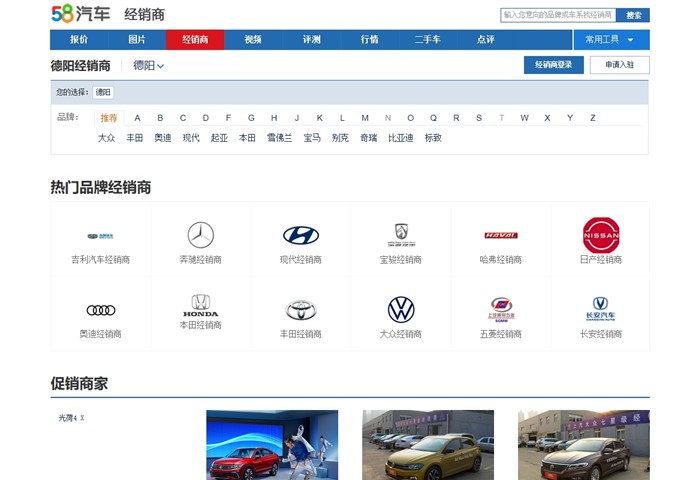
Task: Select the Geely (吉利汽车) brand logo
Action: (x=100, y=236)
